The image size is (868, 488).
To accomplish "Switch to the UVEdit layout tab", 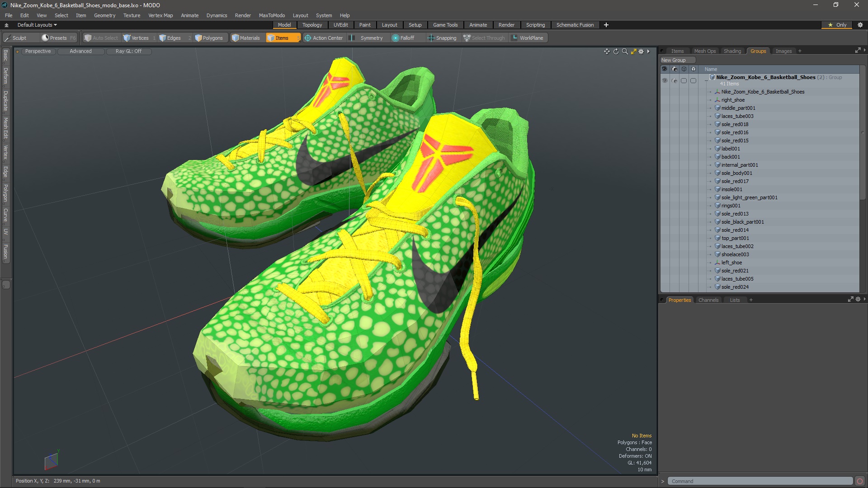I will coord(340,25).
